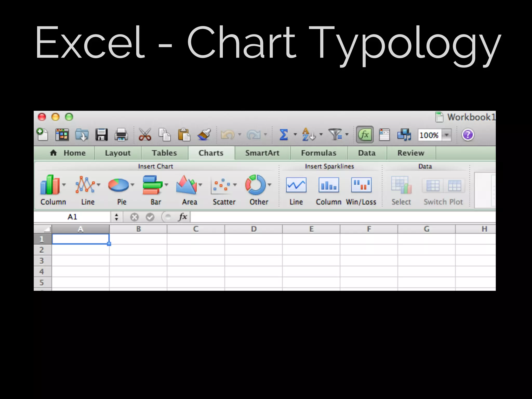Open the Review tab
This screenshot has height=399, width=532.
click(411, 153)
